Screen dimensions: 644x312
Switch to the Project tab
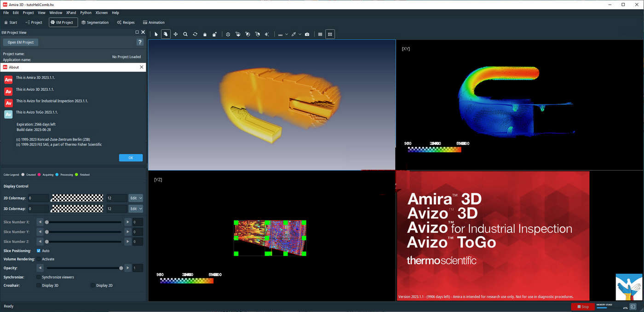click(x=34, y=22)
